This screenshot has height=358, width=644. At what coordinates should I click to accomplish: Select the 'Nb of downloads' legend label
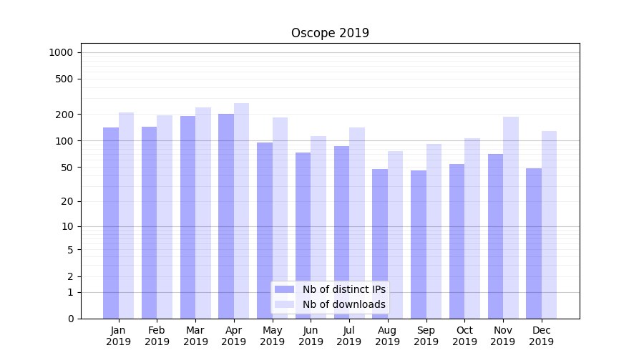(x=343, y=304)
